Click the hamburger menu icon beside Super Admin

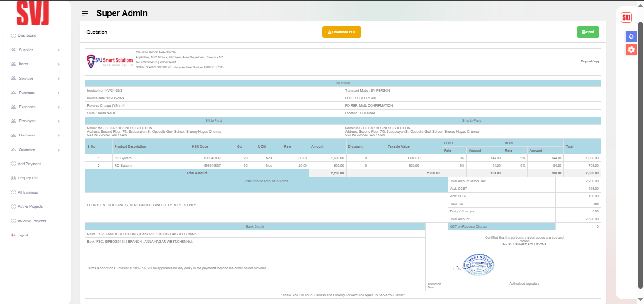(x=84, y=14)
